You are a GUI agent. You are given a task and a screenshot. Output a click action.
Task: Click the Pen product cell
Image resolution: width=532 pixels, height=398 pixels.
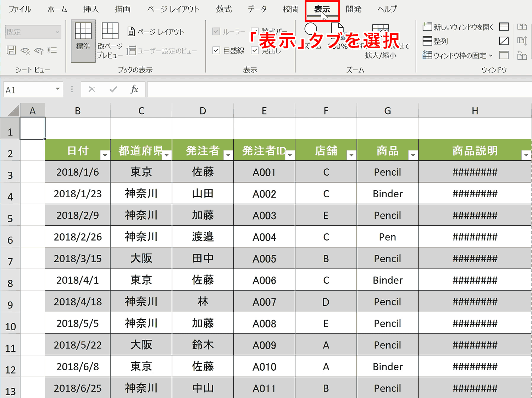tap(387, 237)
